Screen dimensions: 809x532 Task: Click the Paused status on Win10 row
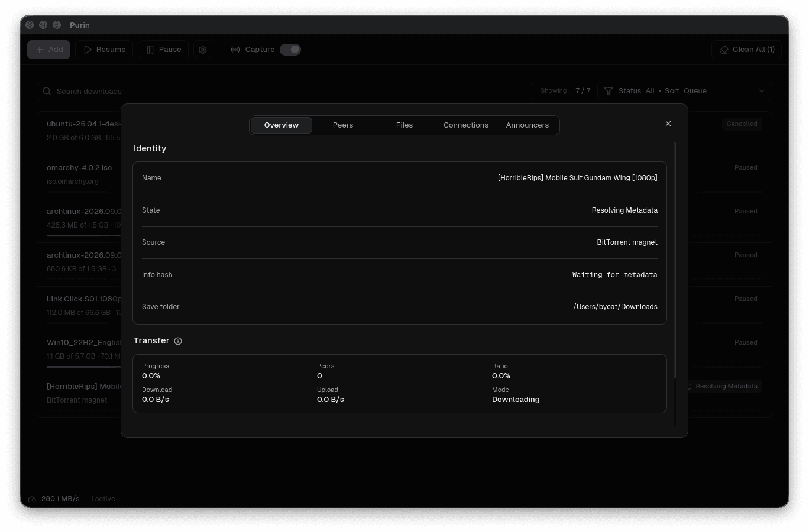pyautogui.click(x=746, y=343)
